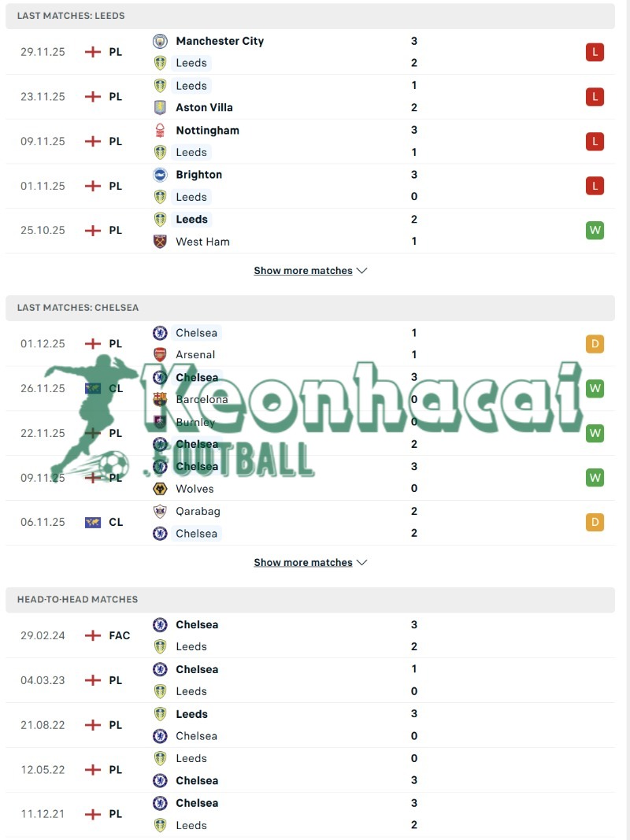Click the Wolves club badge icon
The height and width of the screenshot is (840, 630).
tap(160, 489)
